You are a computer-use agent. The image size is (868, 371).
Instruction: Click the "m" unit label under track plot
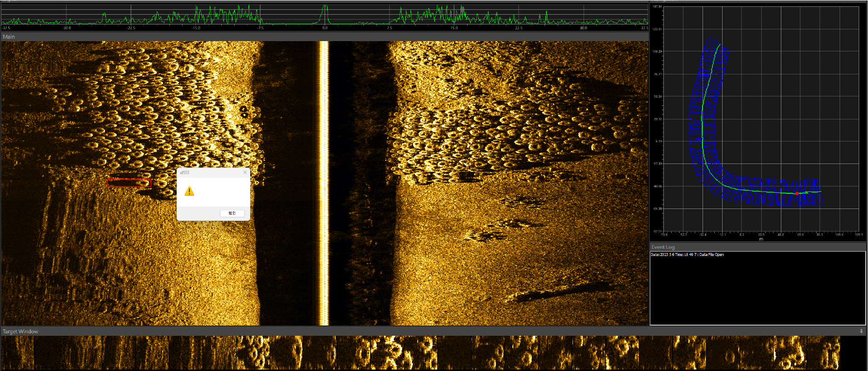(761, 239)
